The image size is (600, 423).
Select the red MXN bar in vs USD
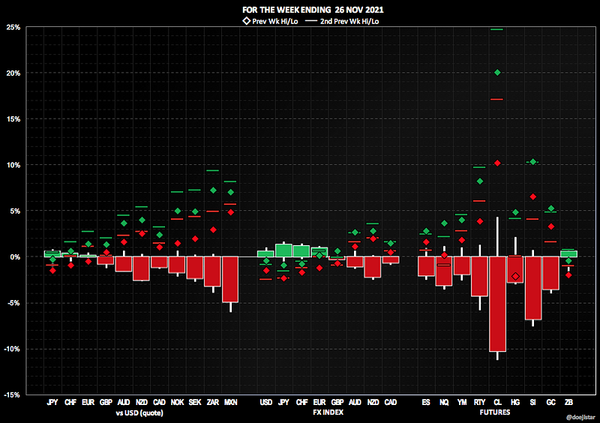point(230,279)
